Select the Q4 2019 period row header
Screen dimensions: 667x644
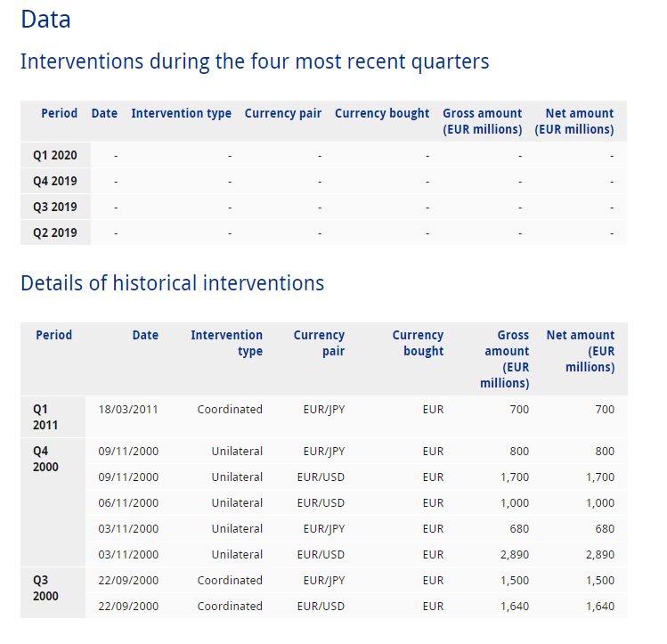tap(55, 181)
